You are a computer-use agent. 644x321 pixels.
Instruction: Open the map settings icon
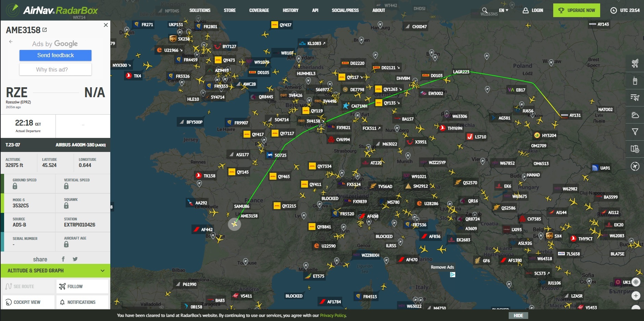click(x=635, y=149)
